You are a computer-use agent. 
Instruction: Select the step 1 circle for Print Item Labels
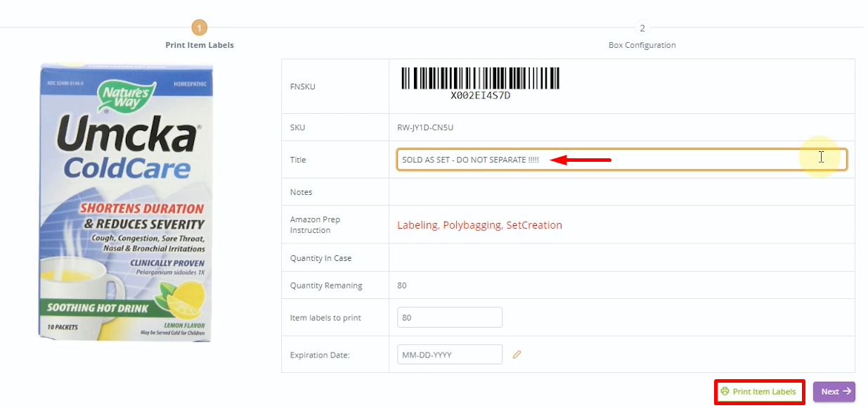pyautogui.click(x=199, y=27)
